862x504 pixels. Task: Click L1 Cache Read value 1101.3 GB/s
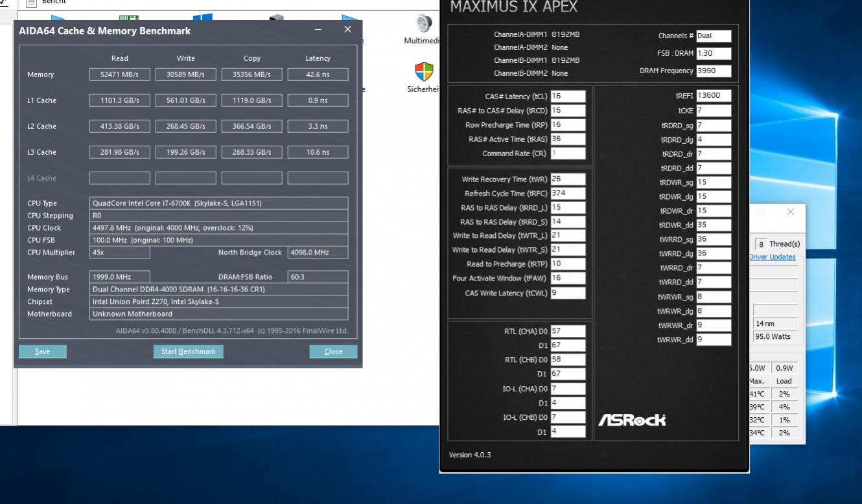(120, 100)
